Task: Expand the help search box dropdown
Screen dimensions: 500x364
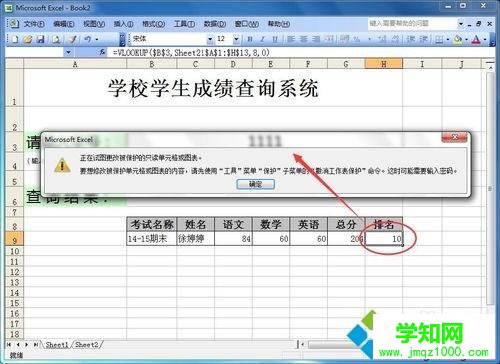Action: [x=461, y=24]
